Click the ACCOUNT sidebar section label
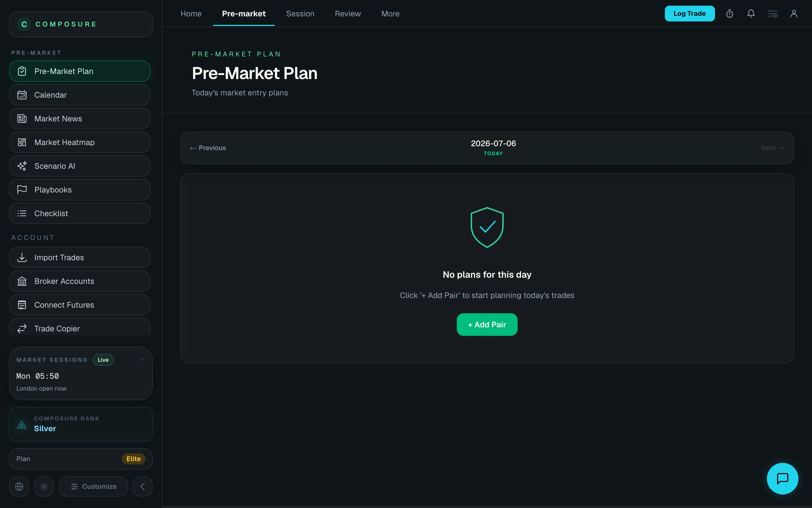 (32, 238)
